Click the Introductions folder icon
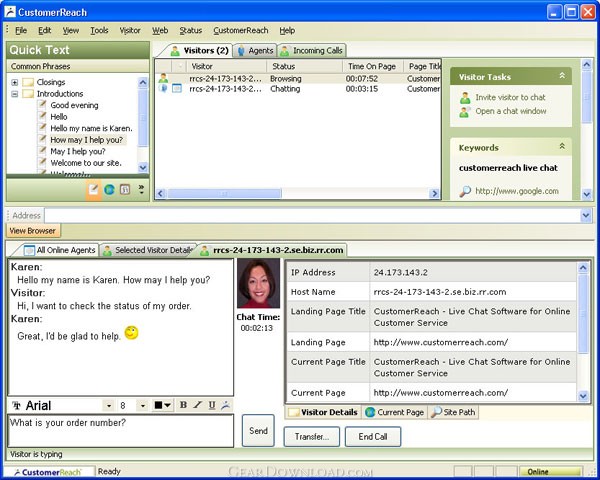This screenshot has width=600, height=480. point(28,94)
